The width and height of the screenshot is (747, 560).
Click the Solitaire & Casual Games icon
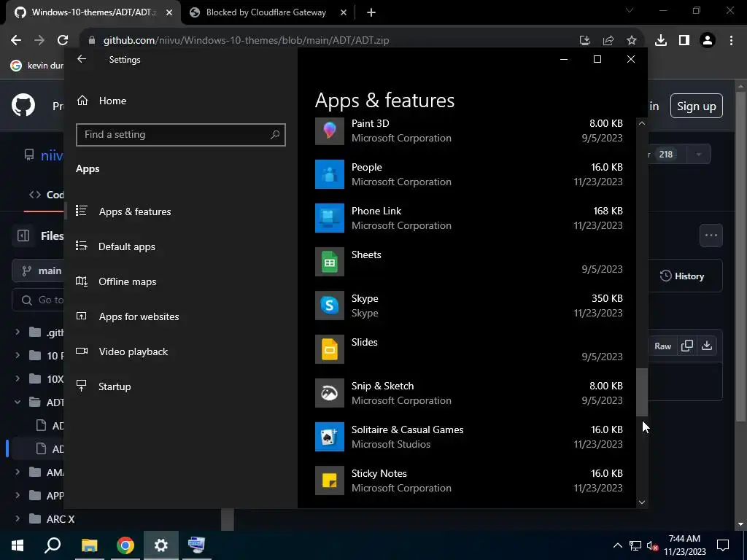(329, 437)
